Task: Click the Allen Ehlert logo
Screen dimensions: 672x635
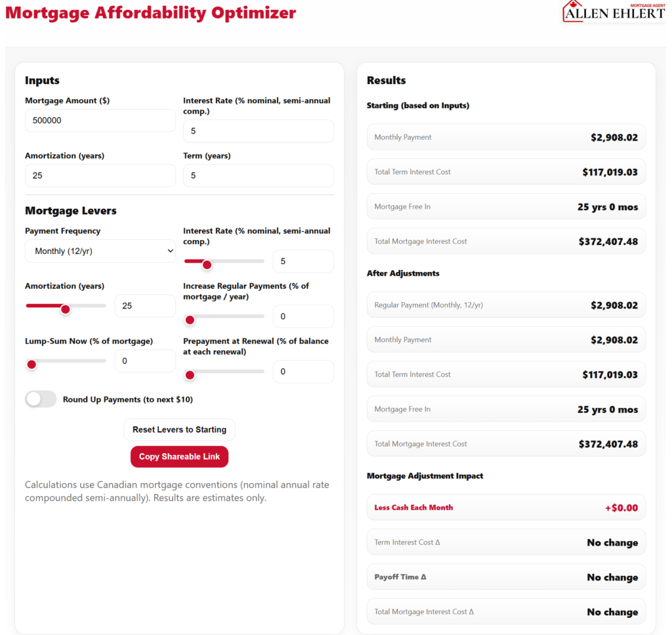Action: (x=614, y=12)
